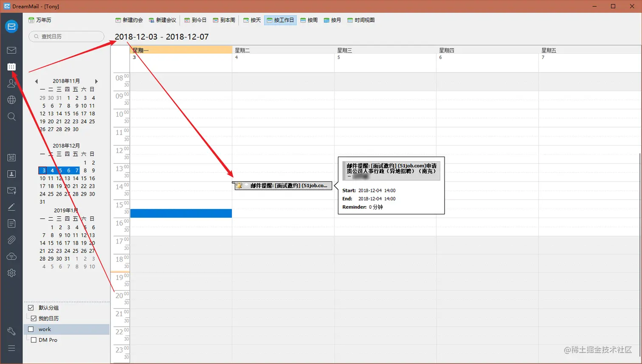Click the 2019年1月 month title
The image size is (642, 364).
point(66,210)
